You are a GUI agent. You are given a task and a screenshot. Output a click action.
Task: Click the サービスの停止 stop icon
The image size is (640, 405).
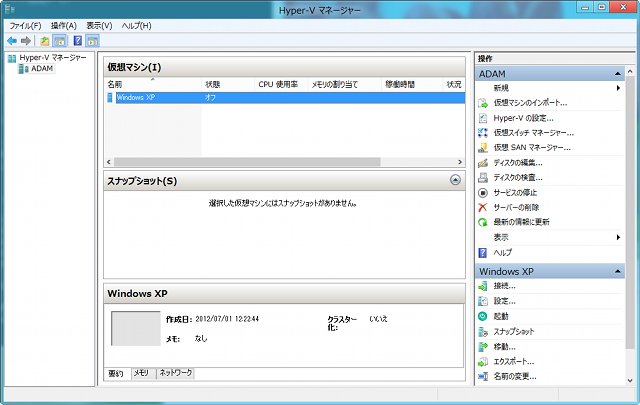483,192
